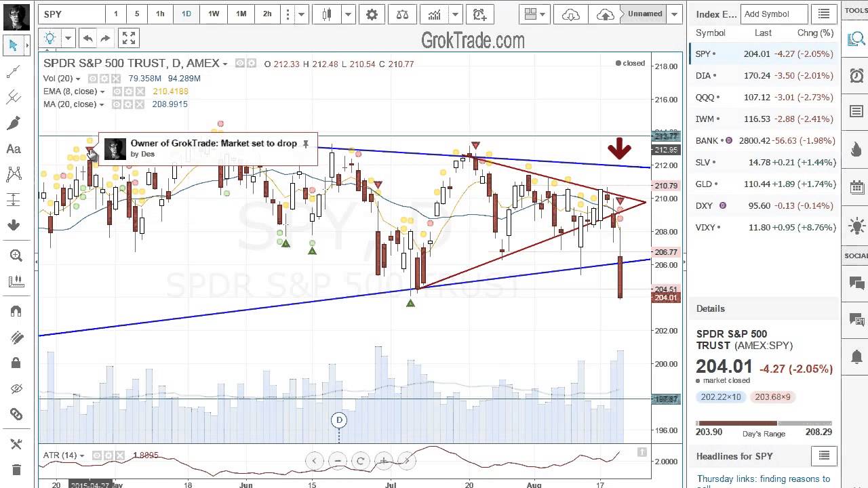Undo the last chart action
This screenshot has width=868, height=488.
pos(87,39)
